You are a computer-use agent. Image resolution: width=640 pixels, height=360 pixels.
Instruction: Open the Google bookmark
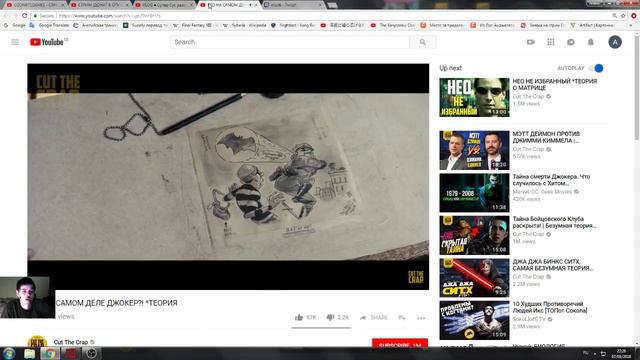click(15, 25)
